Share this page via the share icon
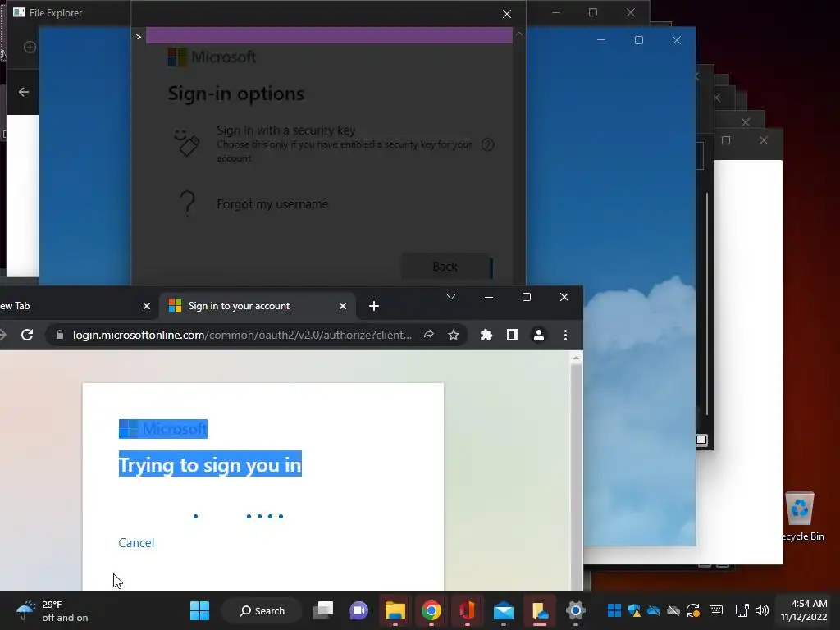 click(x=427, y=335)
